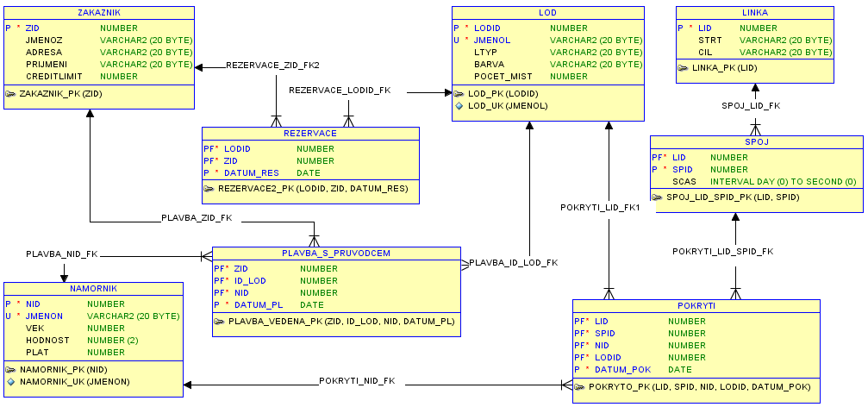Click the HODNOST column in NAMORNIK
Viewport: 868px width, 407px height.
(47, 341)
